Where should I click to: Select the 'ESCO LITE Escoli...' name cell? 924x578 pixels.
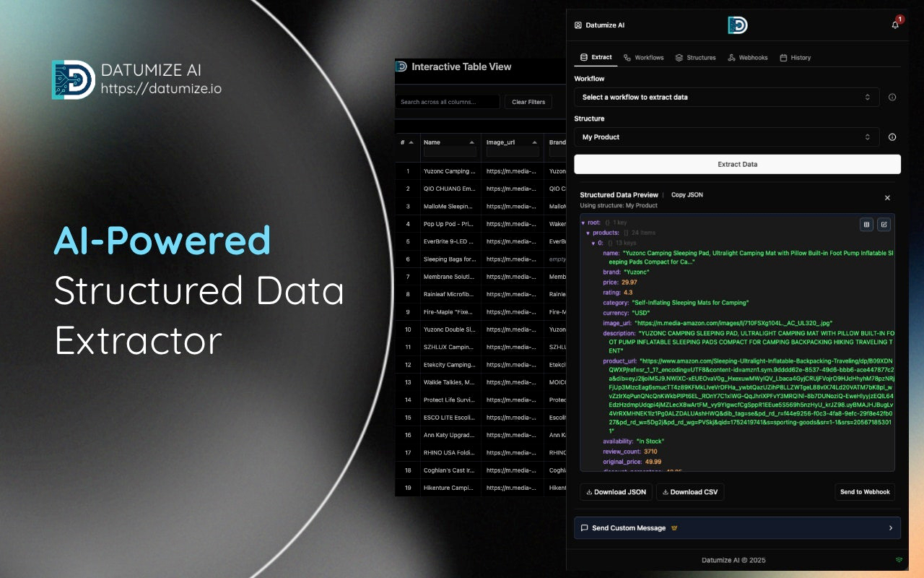click(450, 418)
